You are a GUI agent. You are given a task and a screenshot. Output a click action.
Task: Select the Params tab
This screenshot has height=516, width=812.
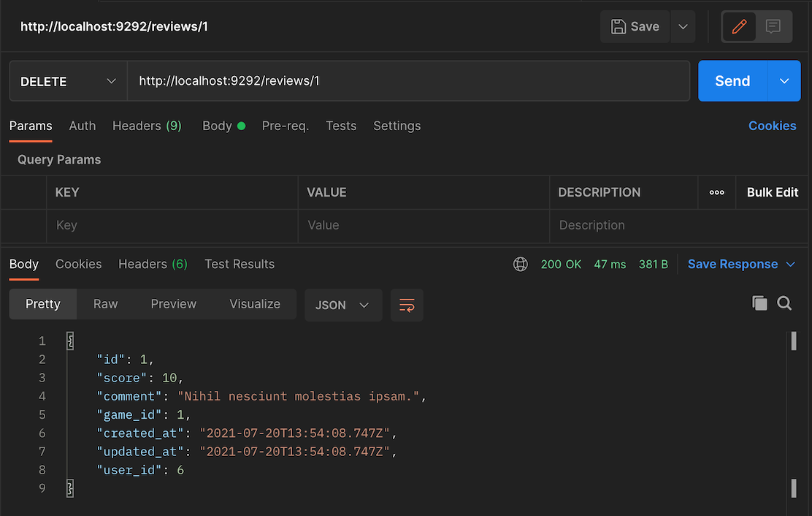(31, 126)
